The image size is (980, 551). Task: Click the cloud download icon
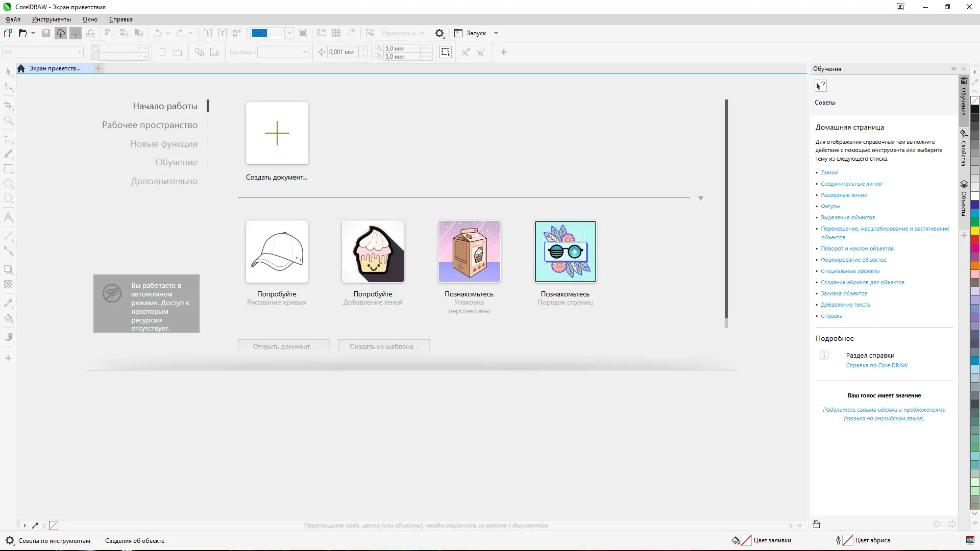pyautogui.click(x=60, y=33)
